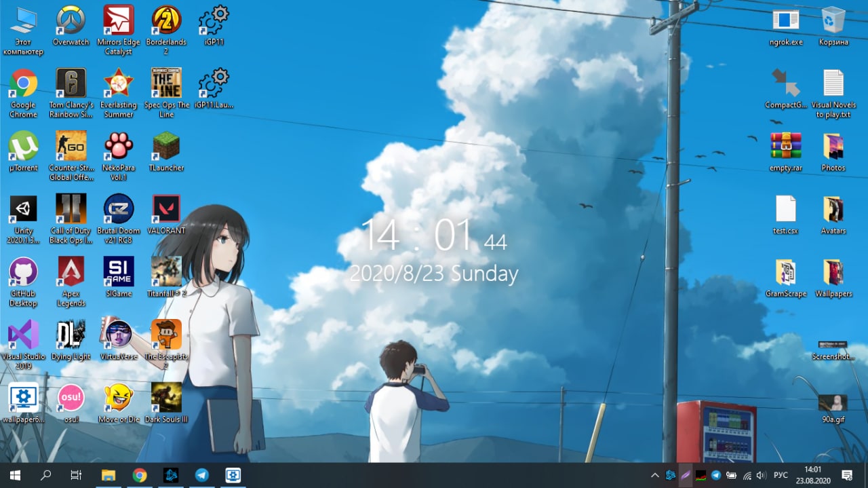Select Tom Clancy's Rainbow Six shortcut
The height and width of the screenshot is (488, 868).
tap(71, 93)
